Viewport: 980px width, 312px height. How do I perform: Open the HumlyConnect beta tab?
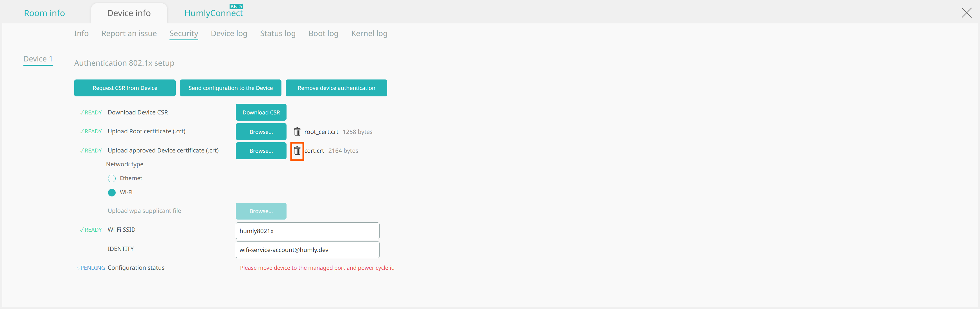pyautogui.click(x=213, y=13)
